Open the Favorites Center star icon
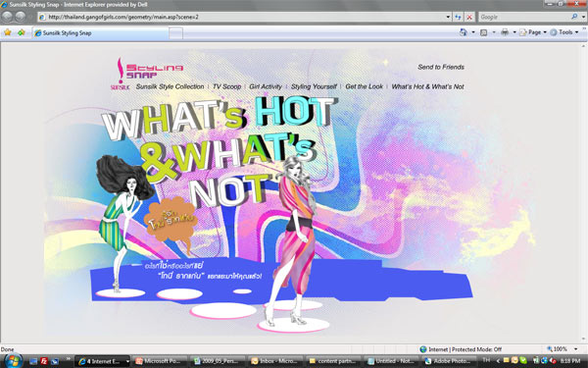Screen dimensions: 588x368 tap(8, 32)
